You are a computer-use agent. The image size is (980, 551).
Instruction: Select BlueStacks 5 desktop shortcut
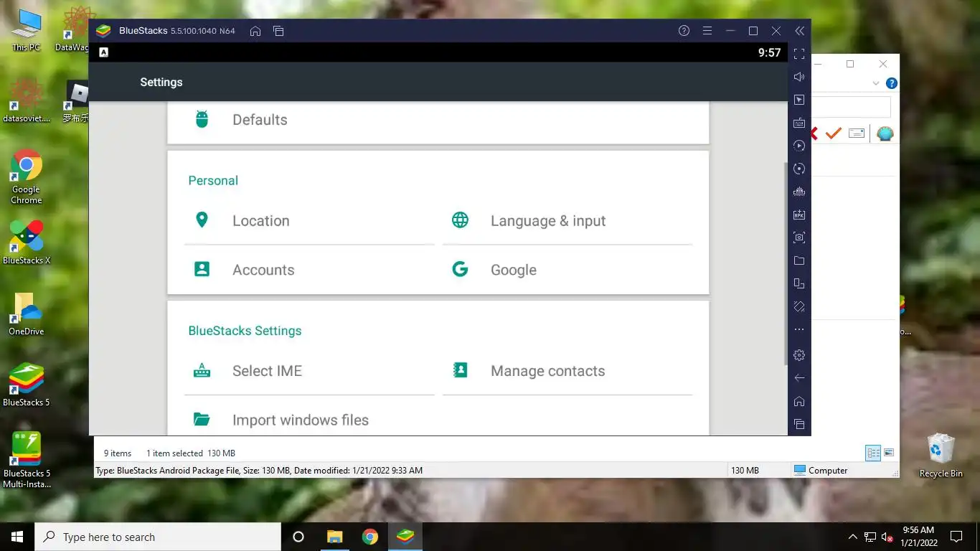(27, 385)
